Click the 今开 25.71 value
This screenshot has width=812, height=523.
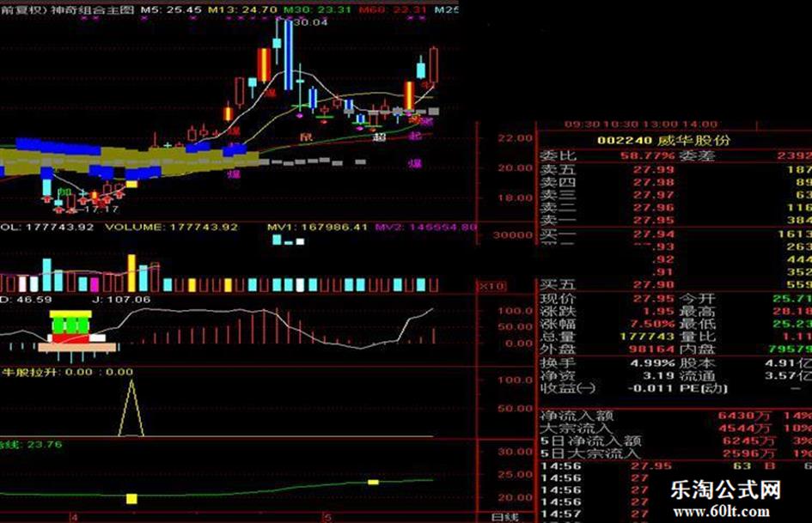[792, 299]
